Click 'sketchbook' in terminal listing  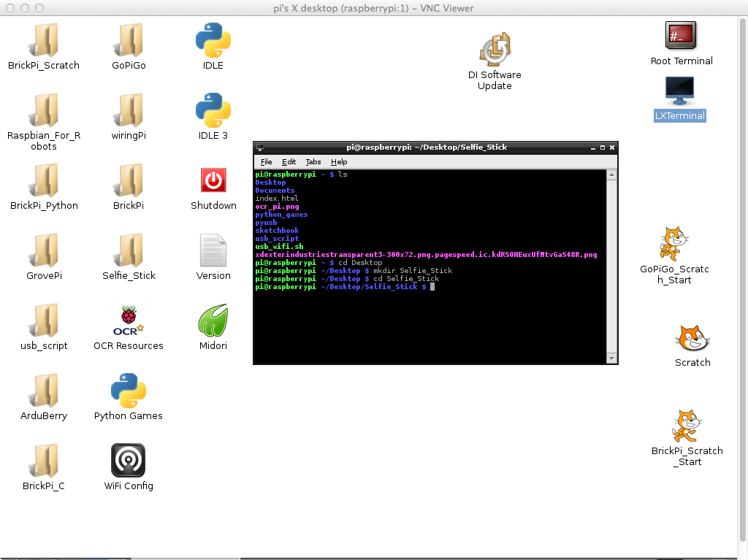(x=277, y=231)
